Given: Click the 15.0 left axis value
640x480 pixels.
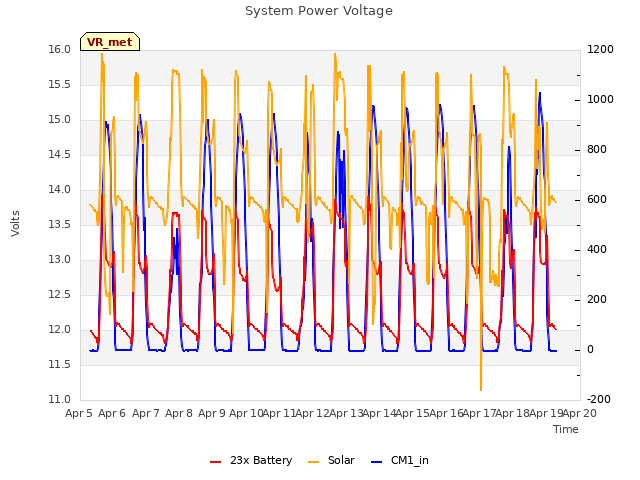Looking at the screenshot, I should (60, 120).
